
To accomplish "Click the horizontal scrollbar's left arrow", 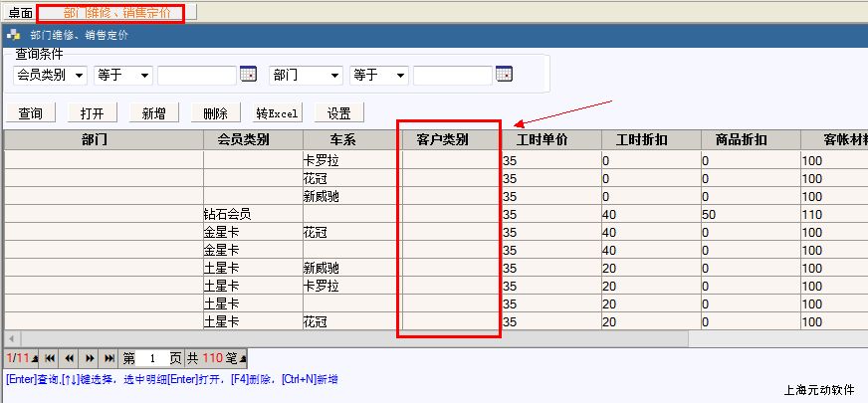I will pyautogui.click(x=11, y=338).
